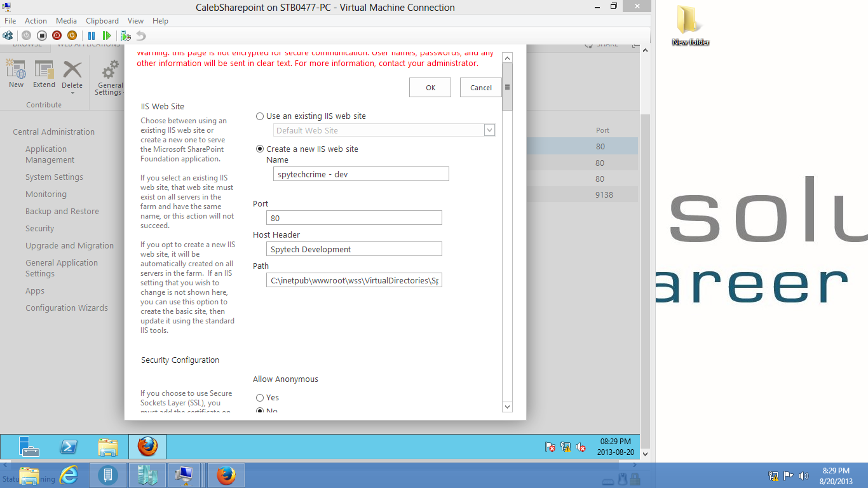Open Internet Explorer on the host taskbar
This screenshot has height=488, width=868.
pos(69,475)
